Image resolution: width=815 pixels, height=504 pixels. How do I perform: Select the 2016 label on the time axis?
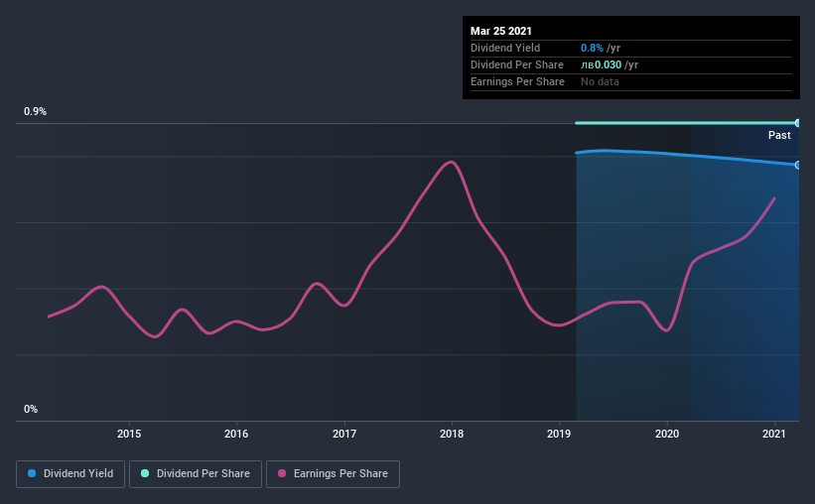(x=236, y=434)
